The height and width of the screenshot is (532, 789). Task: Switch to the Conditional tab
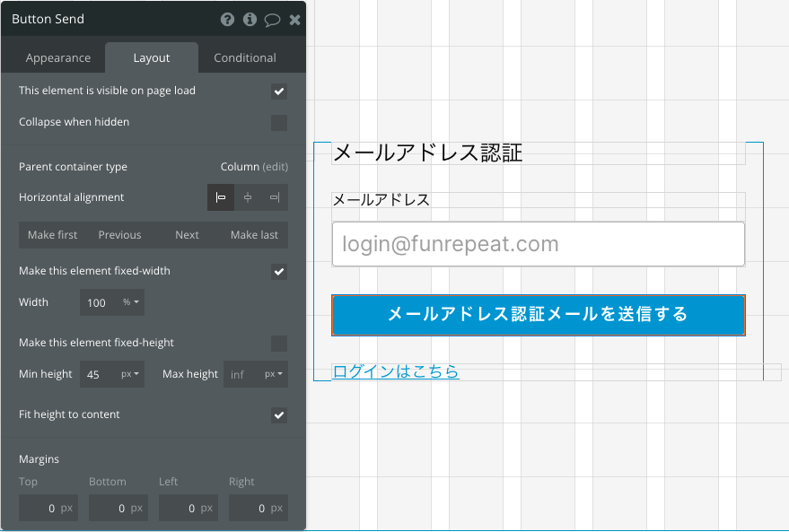[x=245, y=57]
